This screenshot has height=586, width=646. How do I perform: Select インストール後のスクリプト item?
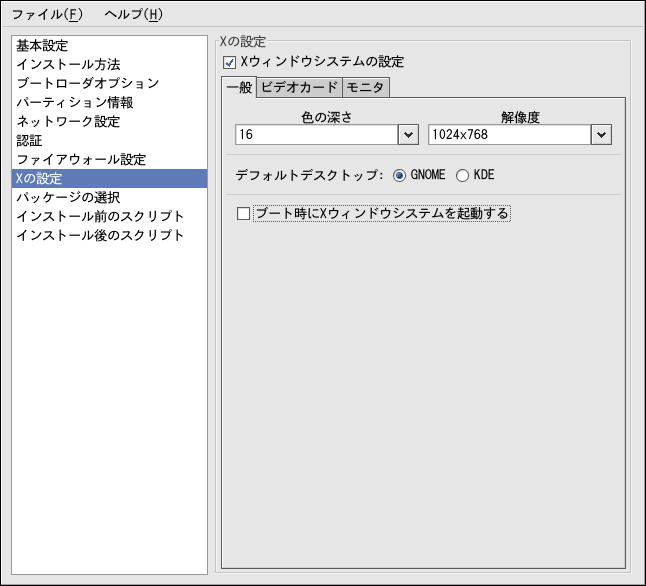[x=100, y=236]
